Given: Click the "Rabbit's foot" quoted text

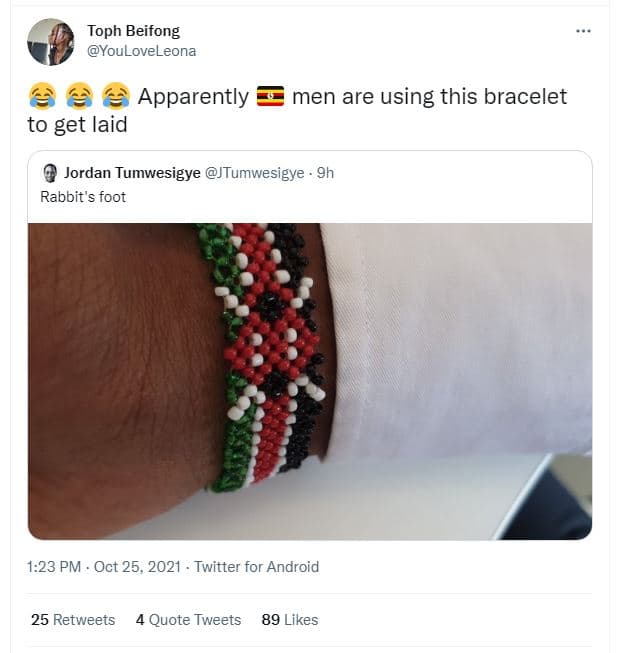Looking at the screenshot, I should click(83, 197).
